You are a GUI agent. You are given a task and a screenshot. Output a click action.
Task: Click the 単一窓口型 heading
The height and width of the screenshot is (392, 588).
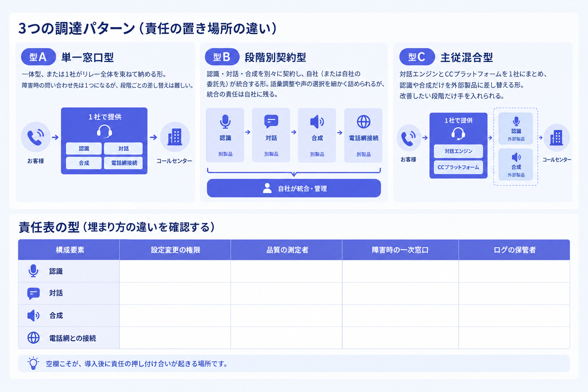[x=88, y=57]
